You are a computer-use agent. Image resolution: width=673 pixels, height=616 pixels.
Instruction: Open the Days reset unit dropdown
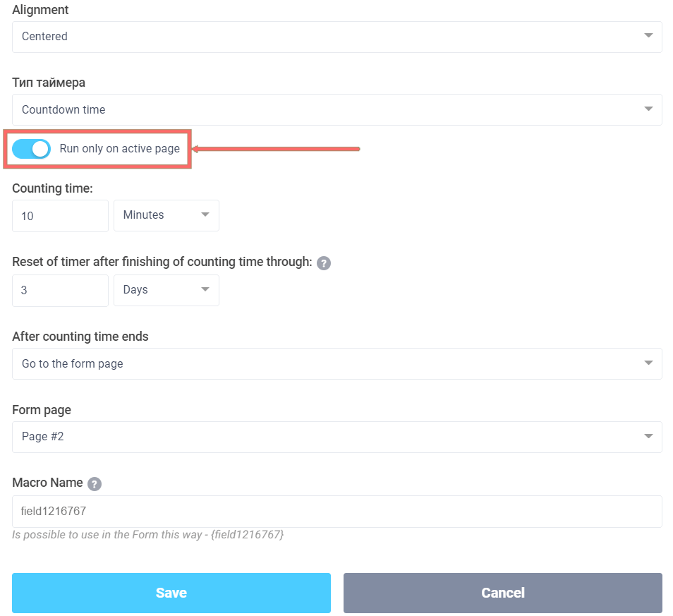[x=166, y=290]
